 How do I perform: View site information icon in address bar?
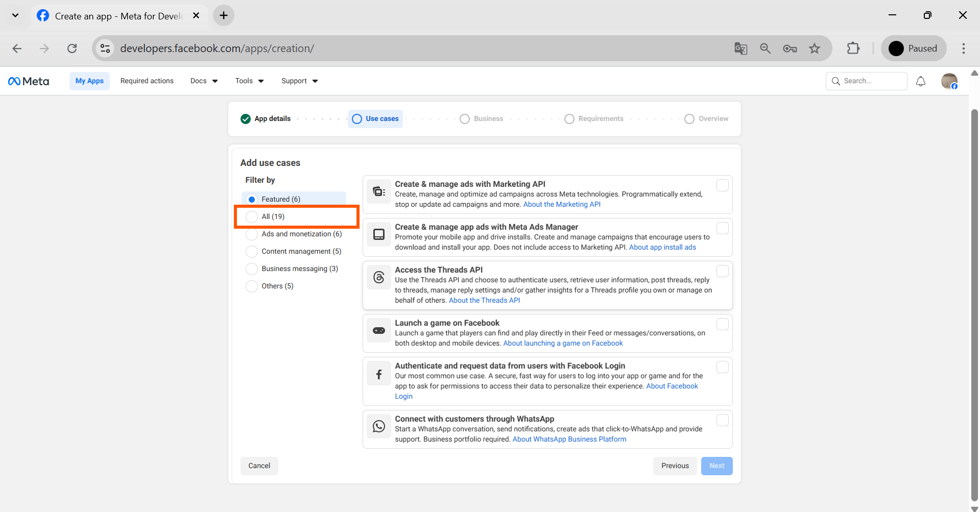(105, 48)
